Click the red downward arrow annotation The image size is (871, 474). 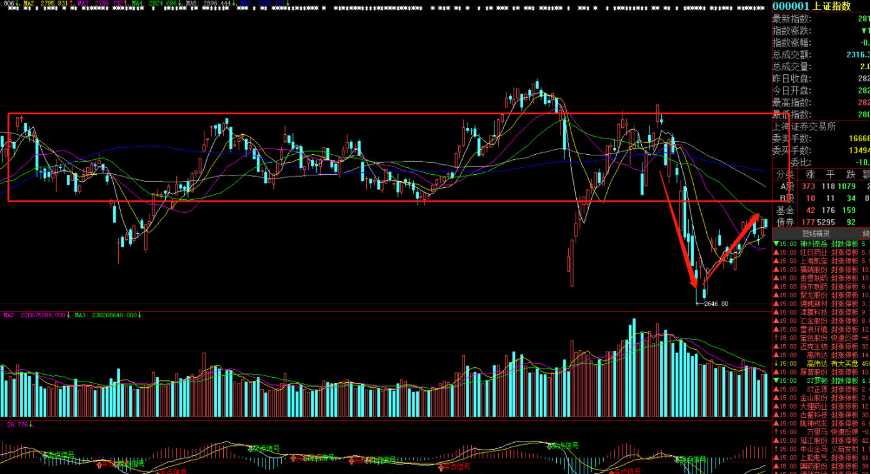678,227
